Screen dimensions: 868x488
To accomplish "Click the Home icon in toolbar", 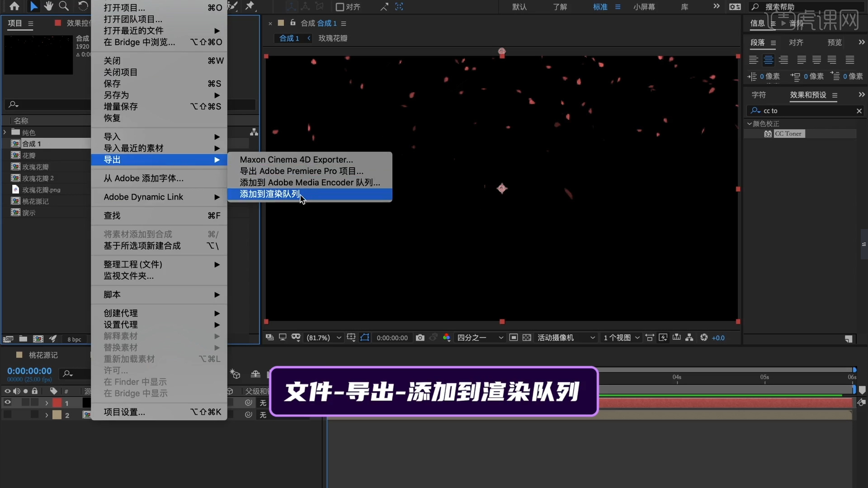I will [14, 6].
